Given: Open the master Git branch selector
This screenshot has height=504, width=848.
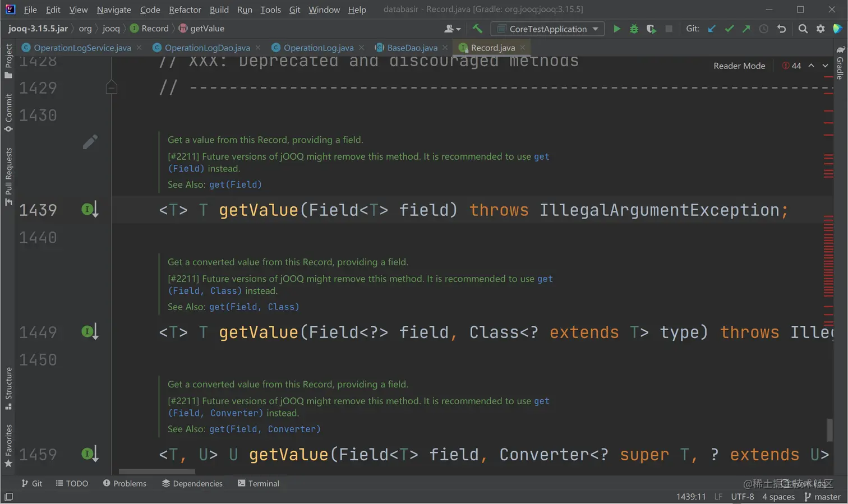Looking at the screenshot, I should (x=822, y=497).
